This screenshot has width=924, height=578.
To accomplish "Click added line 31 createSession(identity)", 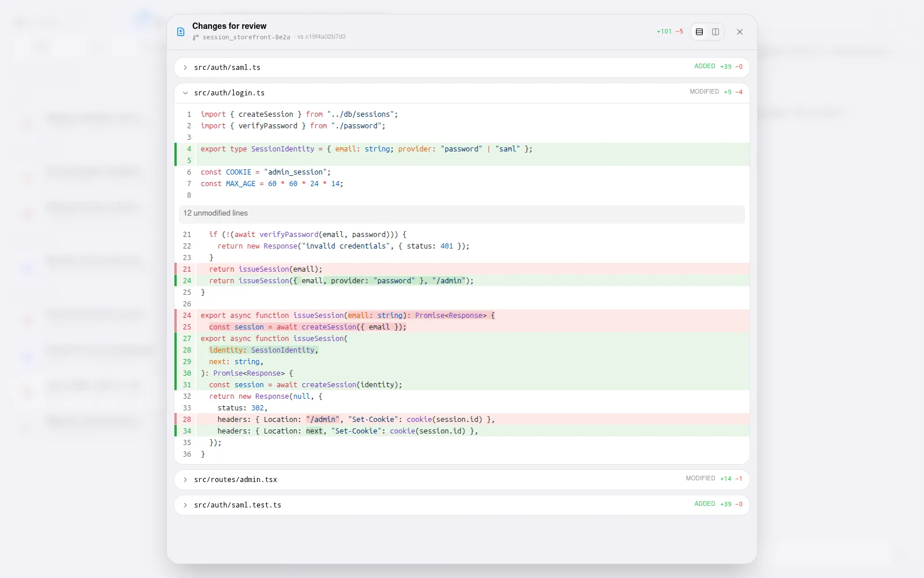I will [462, 385].
